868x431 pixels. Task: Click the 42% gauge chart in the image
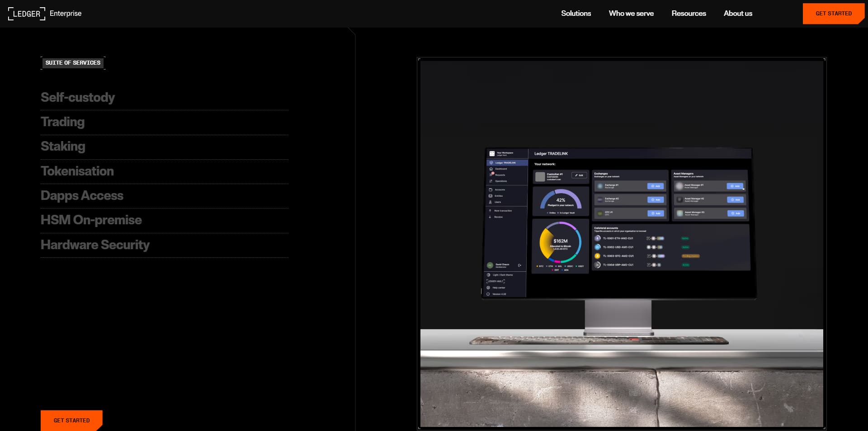point(561,199)
